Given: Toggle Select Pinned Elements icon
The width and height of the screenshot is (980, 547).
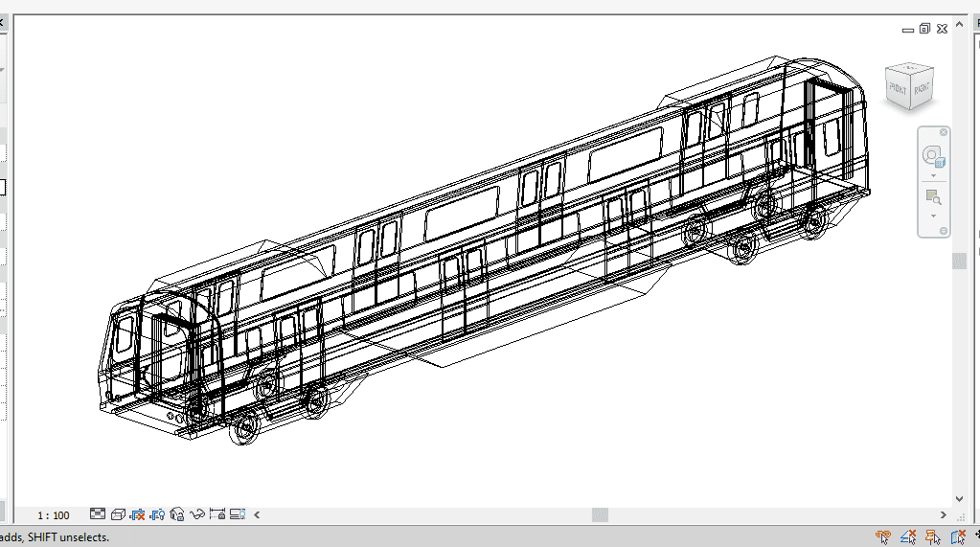Looking at the screenshot, I should point(932,537).
